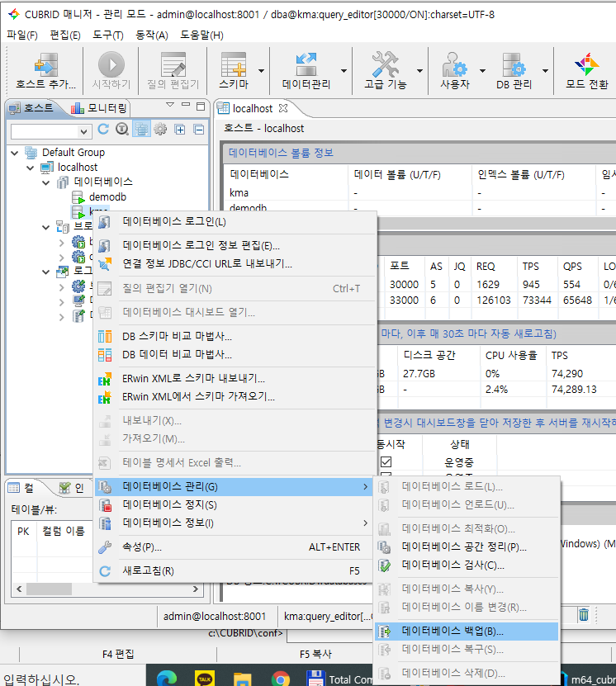Minimize the host panel view

pyautogui.click(x=186, y=105)
